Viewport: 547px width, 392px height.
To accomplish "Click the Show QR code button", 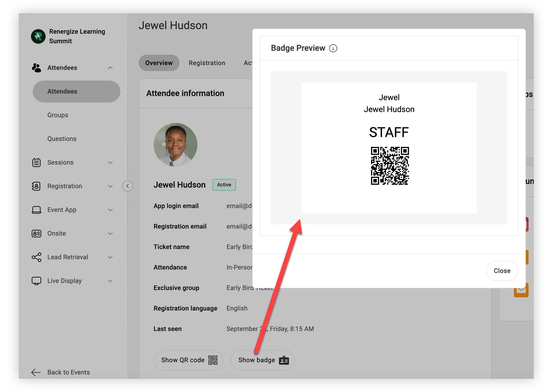I will (188, 360).
